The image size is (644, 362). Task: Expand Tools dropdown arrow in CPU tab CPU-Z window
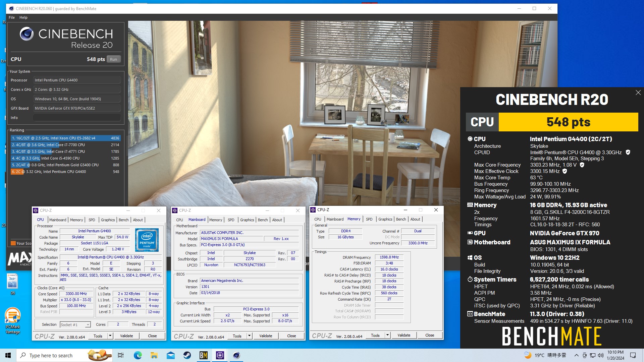[x=110, y=336]
